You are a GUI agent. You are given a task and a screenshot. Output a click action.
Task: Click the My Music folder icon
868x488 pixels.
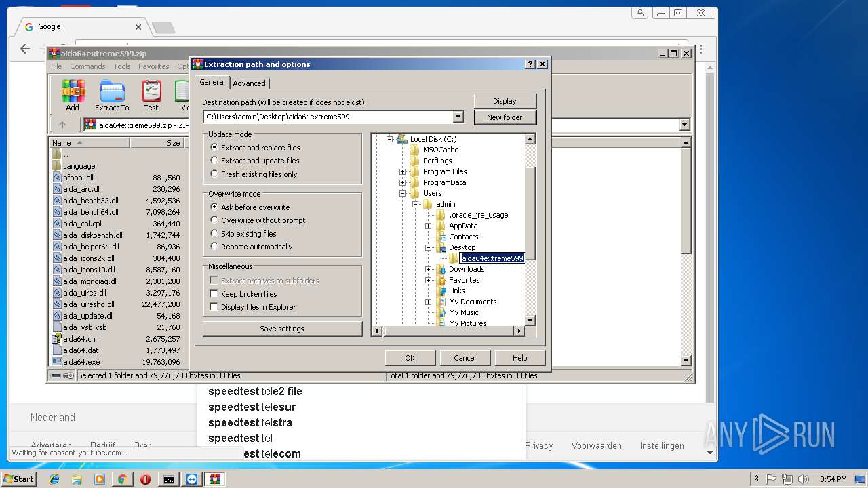441,312
